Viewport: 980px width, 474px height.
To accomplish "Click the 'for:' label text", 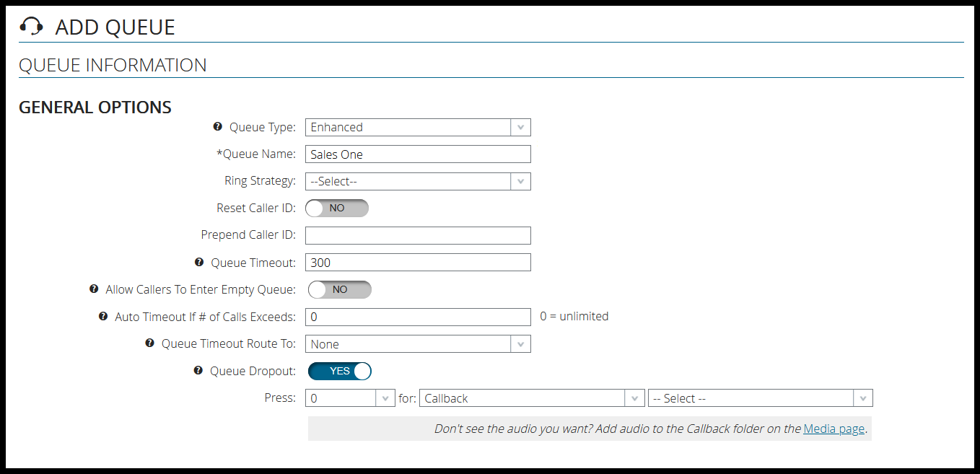I will pyautogui.click(x=407, y=398).
